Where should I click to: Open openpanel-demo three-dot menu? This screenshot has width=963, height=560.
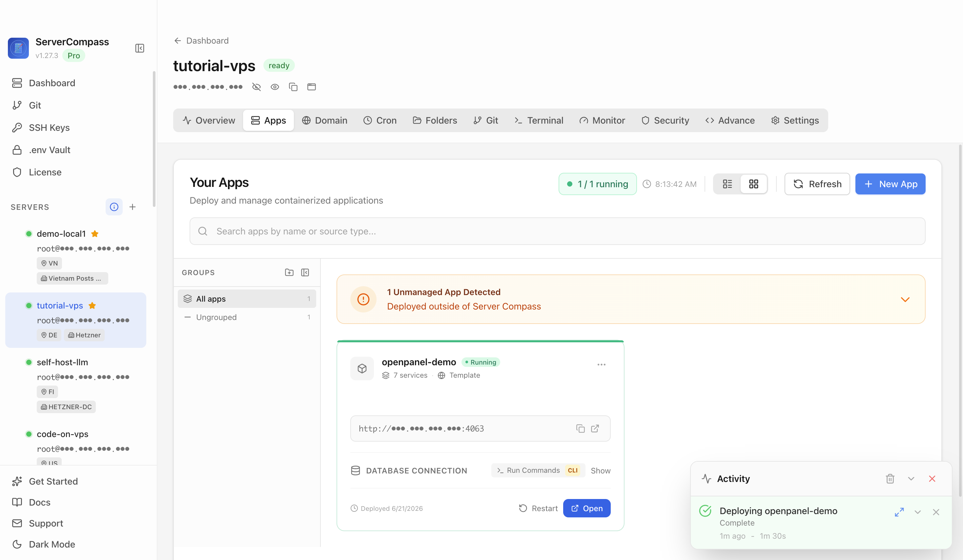tap(602, 364)
